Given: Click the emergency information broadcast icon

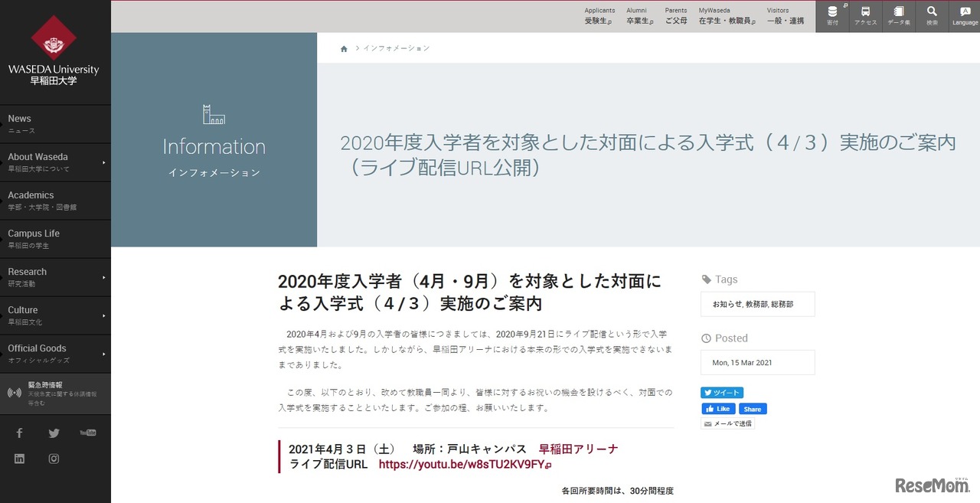Looking at the screenshot, I should [x=14, y=393].
